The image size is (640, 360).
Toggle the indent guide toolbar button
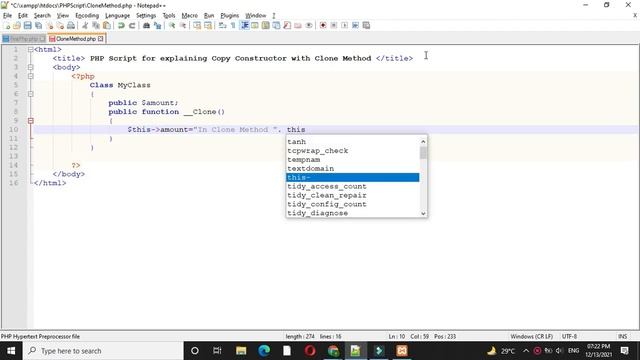(x=244, y=25)
